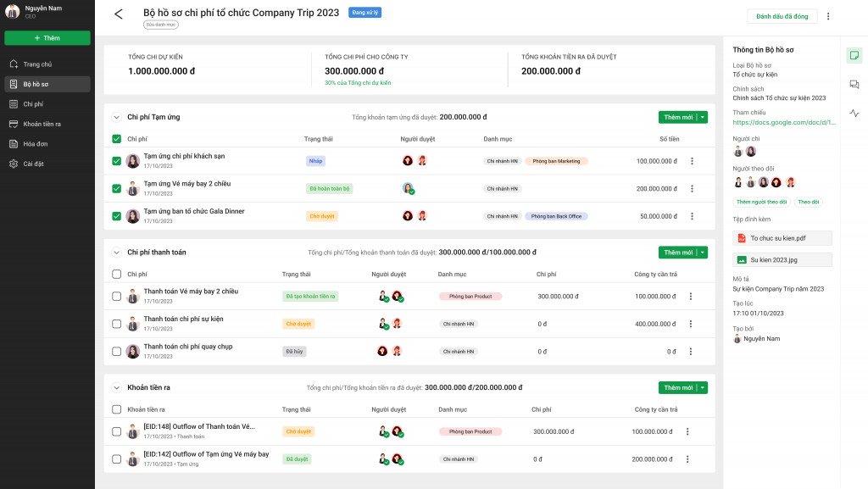Open attachment To chuc su kien.pdf
This screenshot has height=489, width=868.
coord(782,238)
